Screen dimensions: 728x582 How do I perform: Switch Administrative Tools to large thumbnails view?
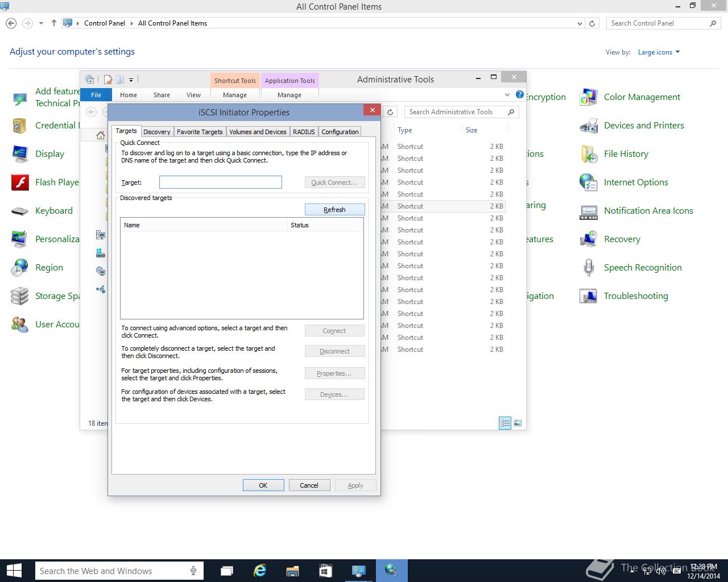[518, 423]
